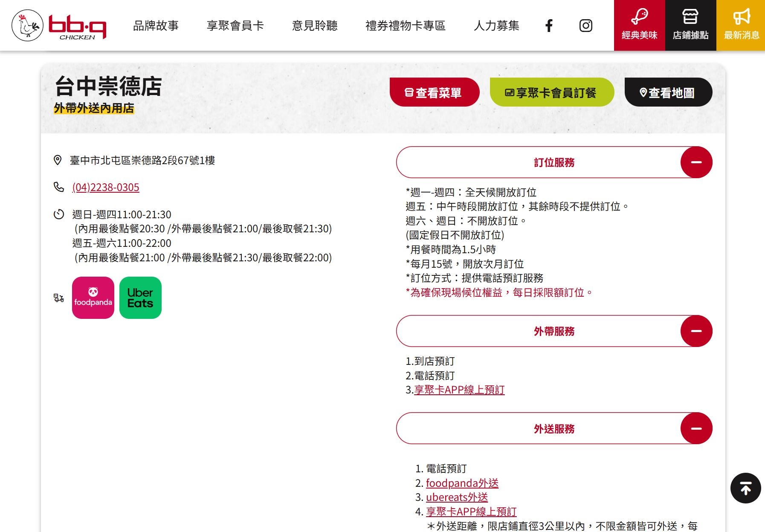Open the Instagram icon link

[x=586, y=26]
